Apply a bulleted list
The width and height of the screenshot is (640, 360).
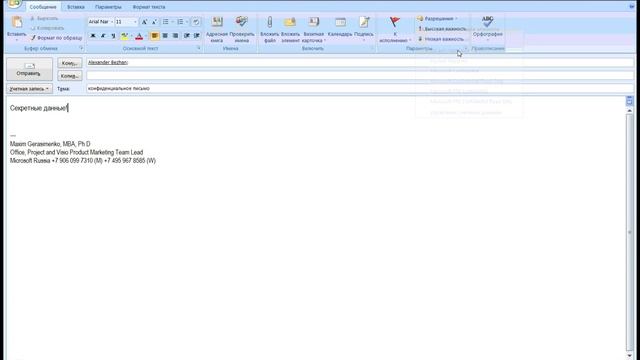(165, 22)
